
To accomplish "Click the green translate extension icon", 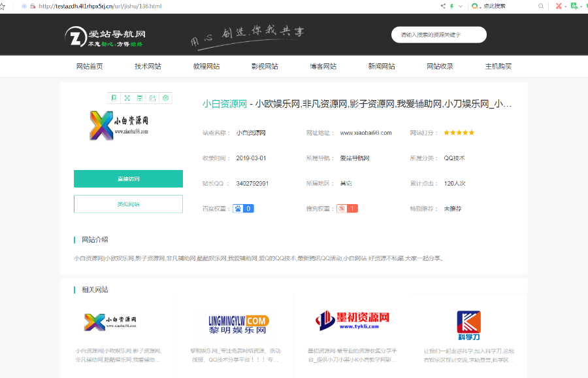I will [x=574, y=6].
